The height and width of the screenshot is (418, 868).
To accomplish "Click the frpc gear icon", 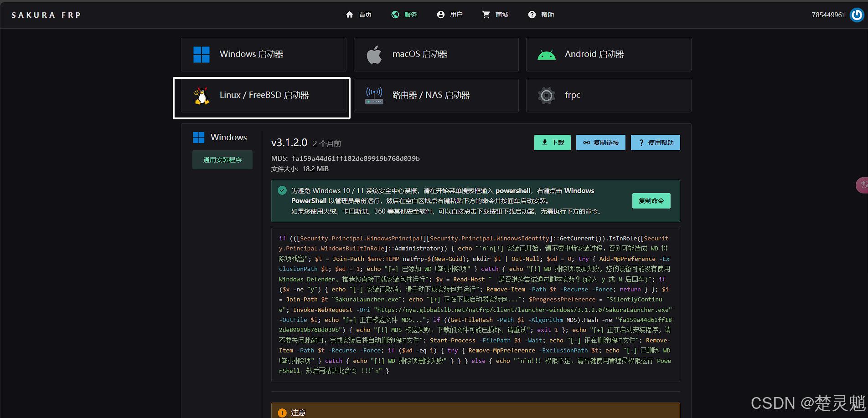I will point(547,96).
